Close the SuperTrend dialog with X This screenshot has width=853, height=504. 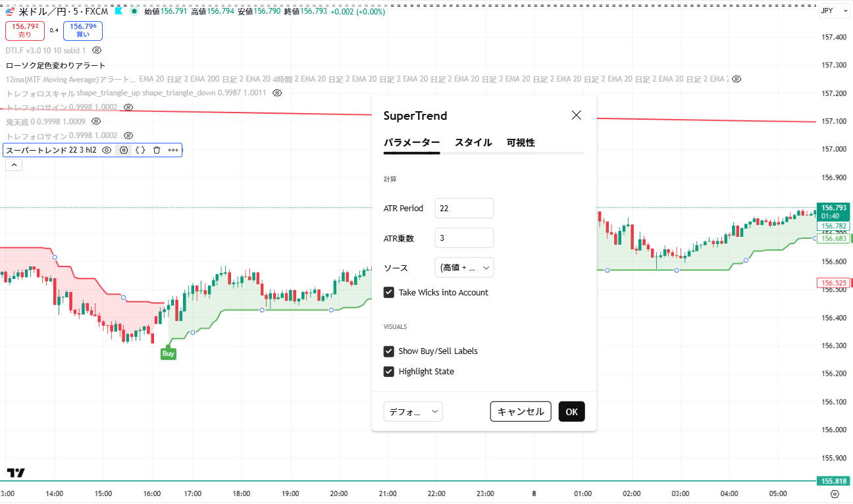[x=577, y=115]
